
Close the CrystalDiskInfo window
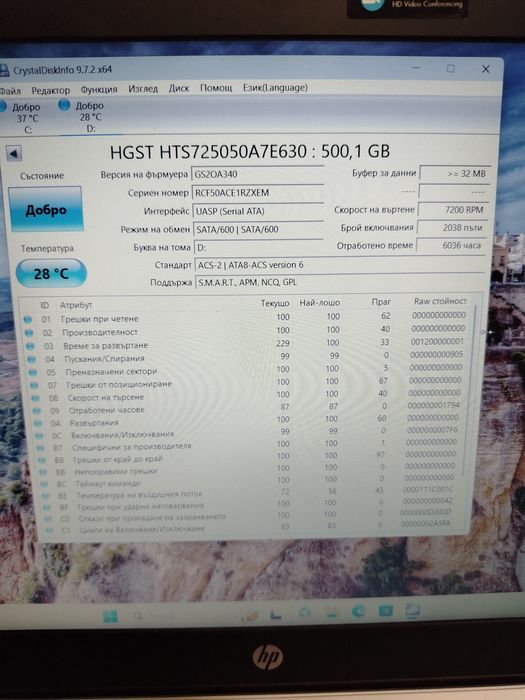point(486,69)
